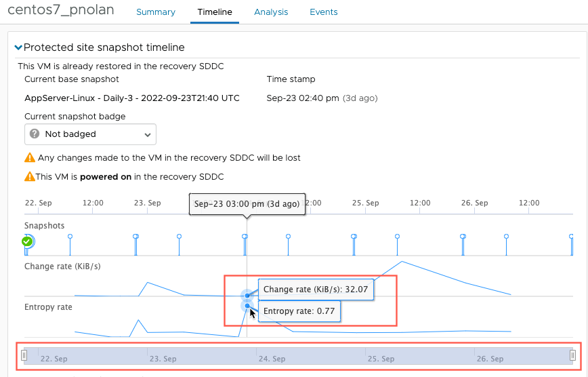The height and width of the screenshot is (377, 588).
Task: Click the time stamp Sep-23 02:40 pm
Action: tap(303, 98)
